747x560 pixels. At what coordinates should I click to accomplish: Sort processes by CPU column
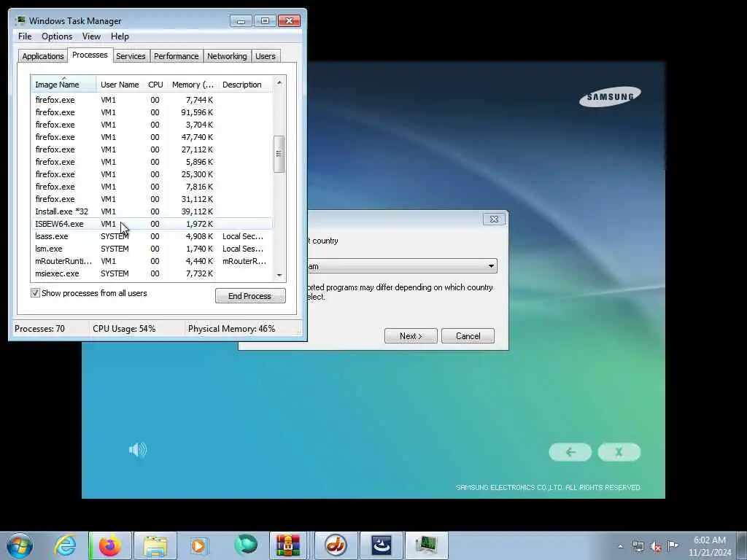[x=155, y=85]
